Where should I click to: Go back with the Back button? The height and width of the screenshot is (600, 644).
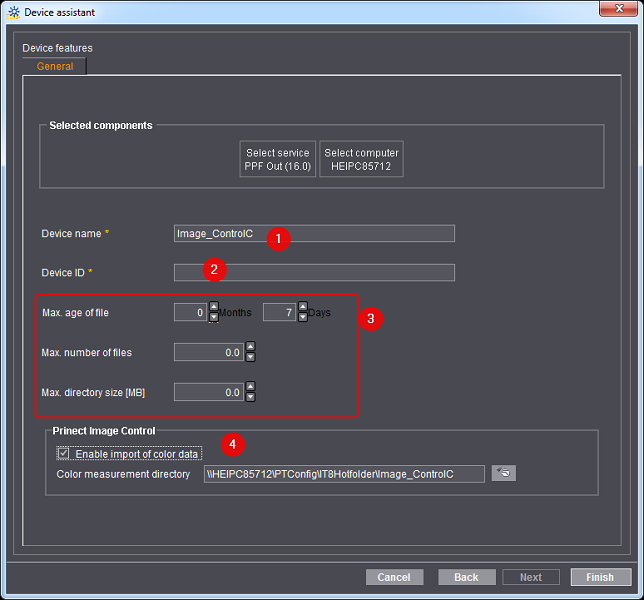[x=466, y=577]
